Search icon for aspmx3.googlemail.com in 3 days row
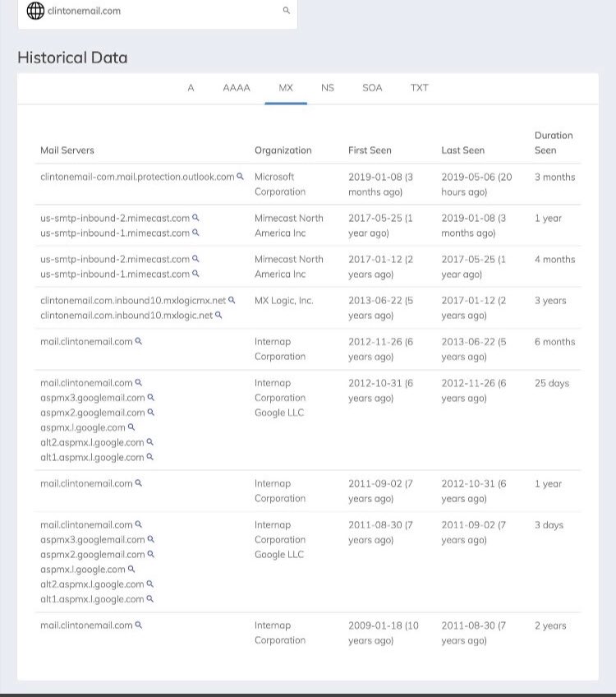This screenshot has height=697, width=616. (x=151, y=539)
